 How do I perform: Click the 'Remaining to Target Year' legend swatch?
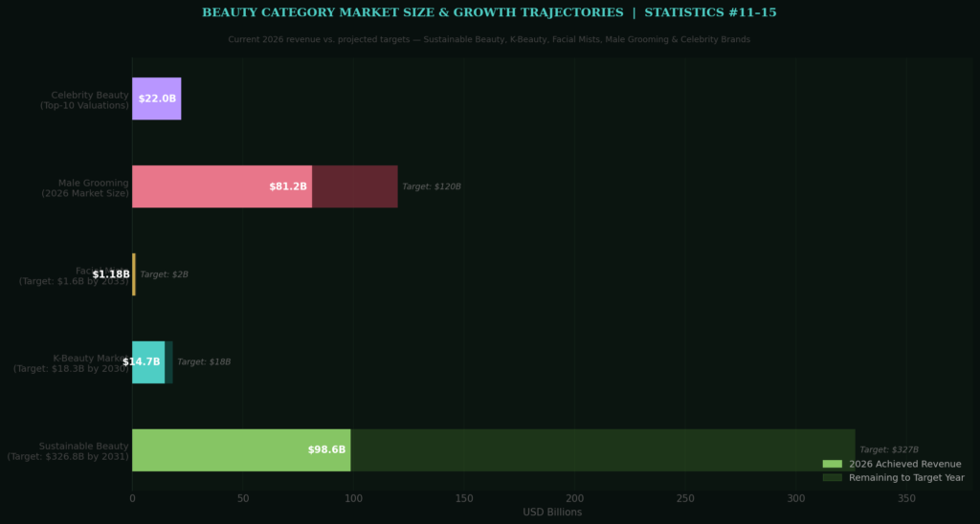point(832,478)
